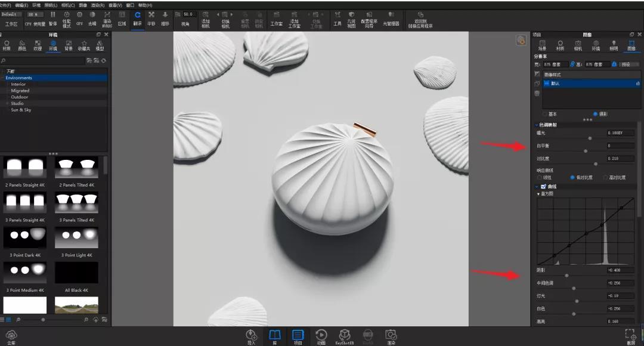Open the Camera (相机) menu

[68, 5]
